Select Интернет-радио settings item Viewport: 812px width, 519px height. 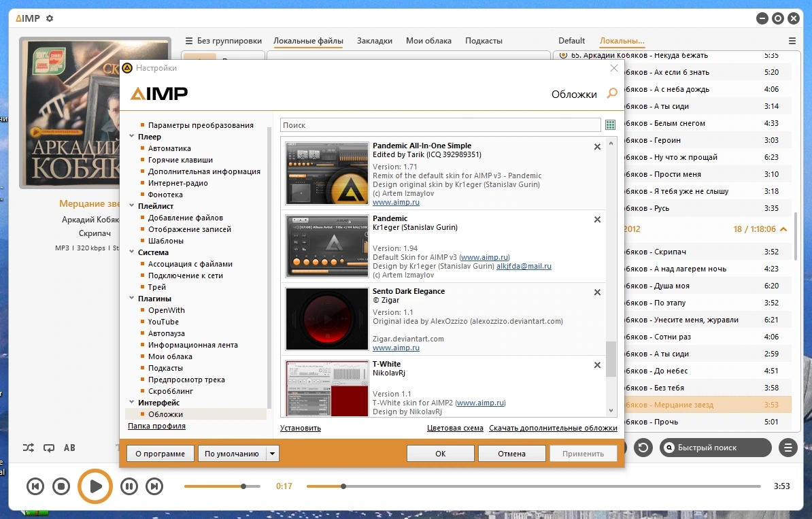coord(177,183)
